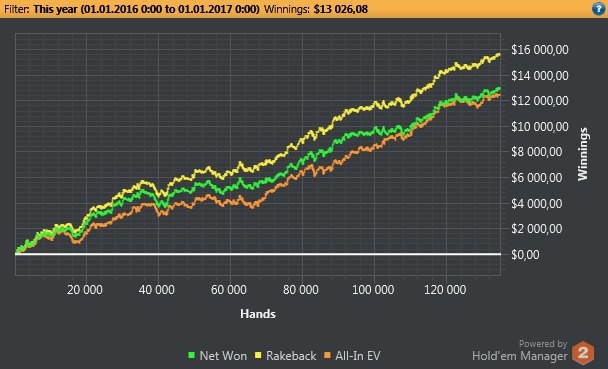The width and height of the screenshot is (608, 369).
Task: Click the $6 000,00 y-axis label
Action: pos(537,178)
